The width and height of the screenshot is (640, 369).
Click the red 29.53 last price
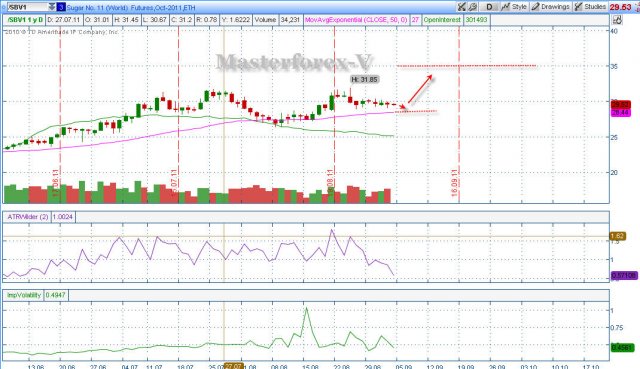point(620,7)
